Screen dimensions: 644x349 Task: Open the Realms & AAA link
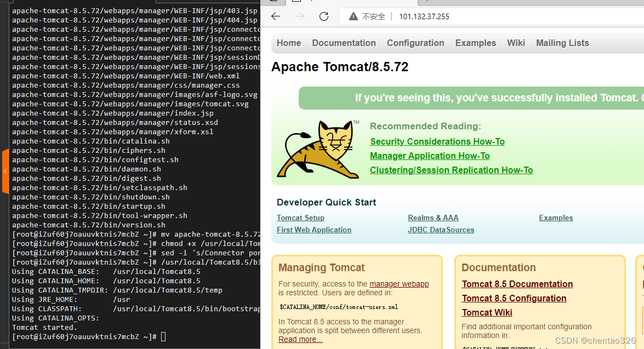434,218
